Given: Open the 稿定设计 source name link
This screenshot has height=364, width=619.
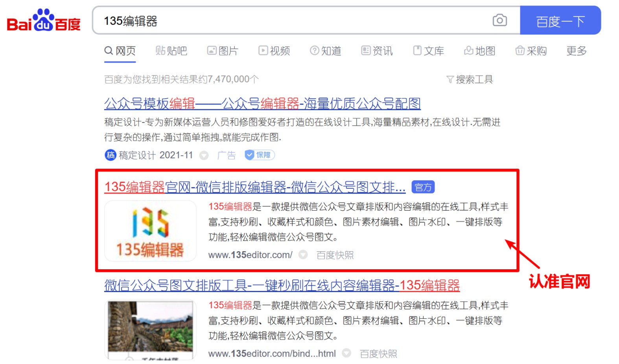Looking at the screenshot, I should click(x=137, y=155).
